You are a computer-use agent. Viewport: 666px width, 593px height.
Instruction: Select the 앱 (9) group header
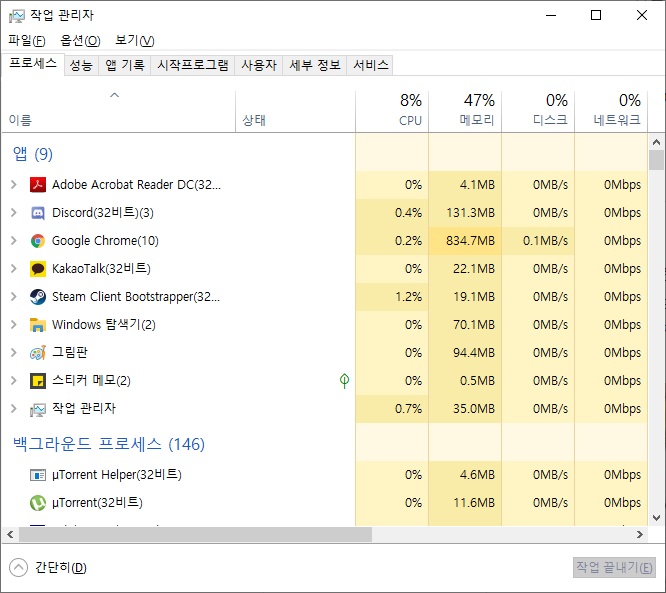click(33, 154)
